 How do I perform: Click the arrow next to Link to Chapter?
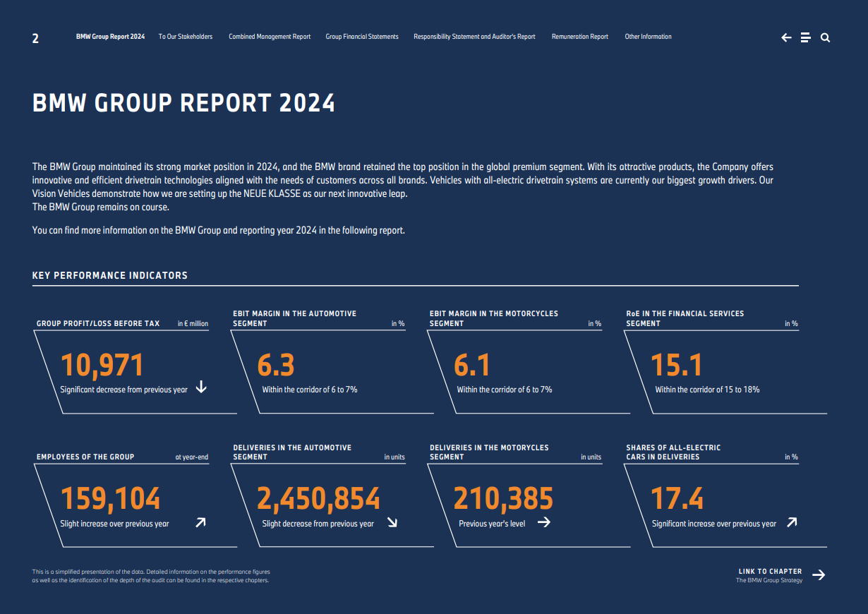tap(819, 575)
